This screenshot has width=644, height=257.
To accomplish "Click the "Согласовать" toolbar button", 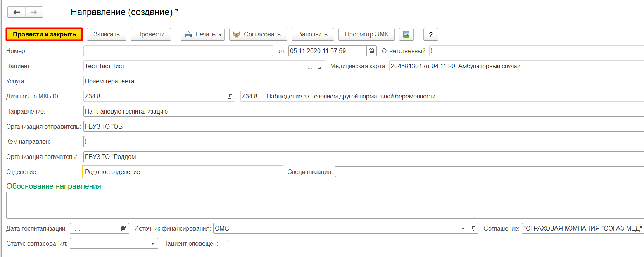I will coord(258,34).
